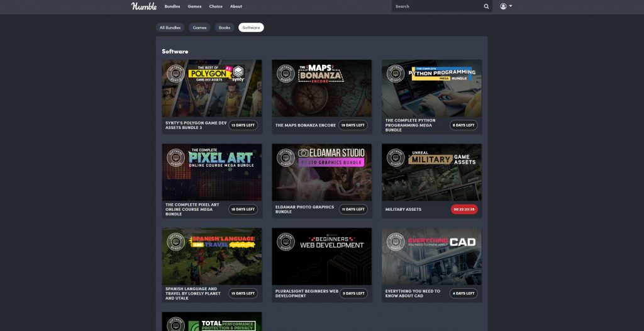Screen dimensions: 644x331
Task: Open the Maps Bonanza Encore thumbnail
Action: pyautogui.click(x=321, y=88)
